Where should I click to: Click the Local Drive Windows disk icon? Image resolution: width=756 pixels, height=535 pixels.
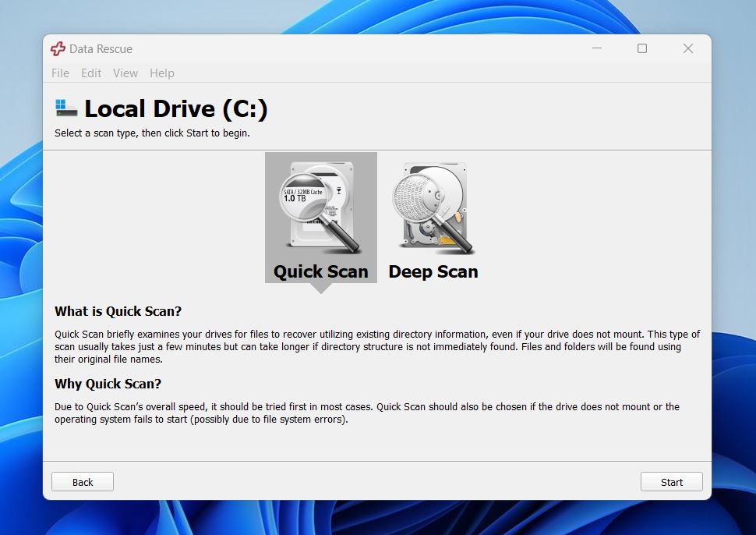pyautogui.click(x=66, y=108)
